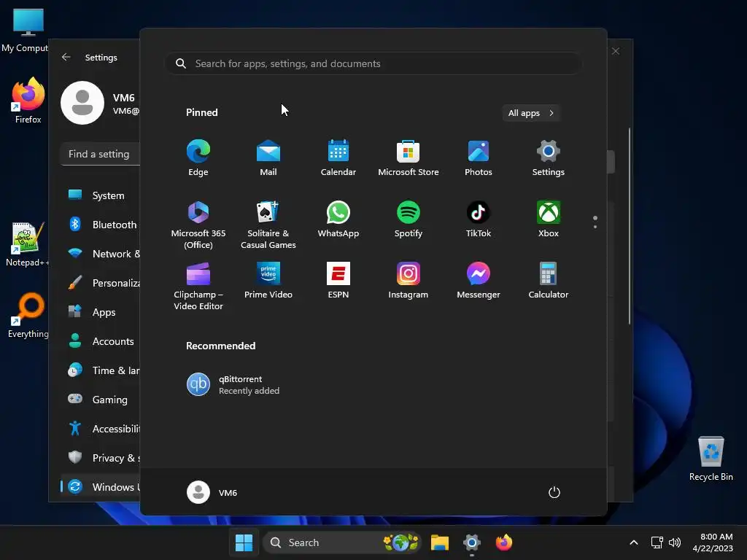The width and height of the screenshot is (747, 560).
Task: Open Privacy & security in Settings
Action: [101, 458]
